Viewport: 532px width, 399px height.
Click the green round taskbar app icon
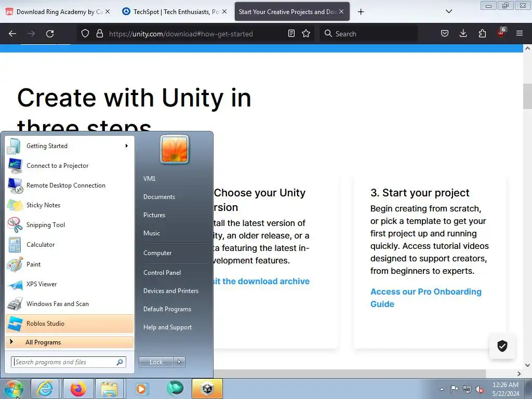coord(175,389)
